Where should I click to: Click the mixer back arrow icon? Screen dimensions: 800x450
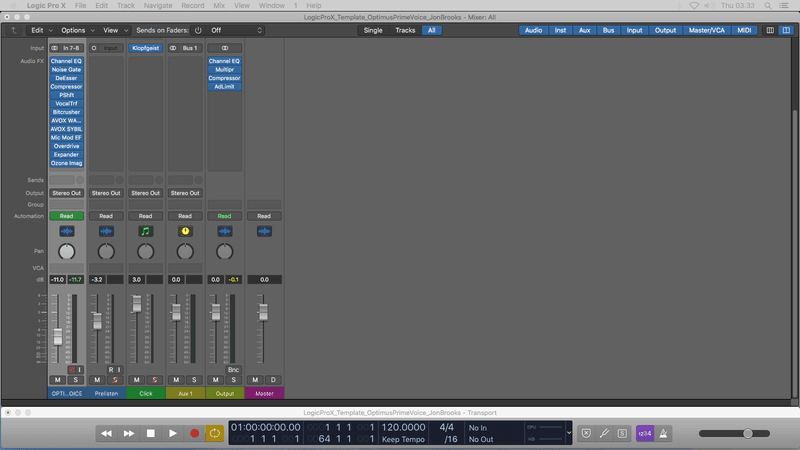[x=14, y=30]
